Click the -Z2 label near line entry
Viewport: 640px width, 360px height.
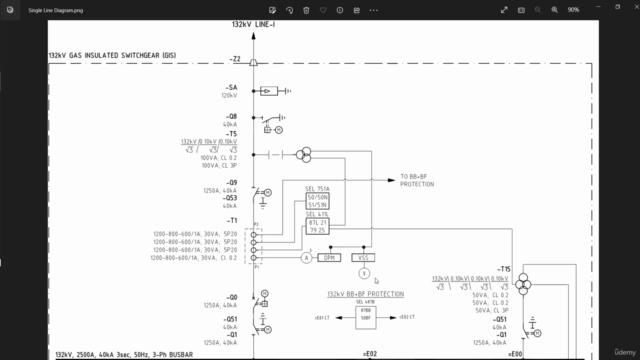click(235, 59)
